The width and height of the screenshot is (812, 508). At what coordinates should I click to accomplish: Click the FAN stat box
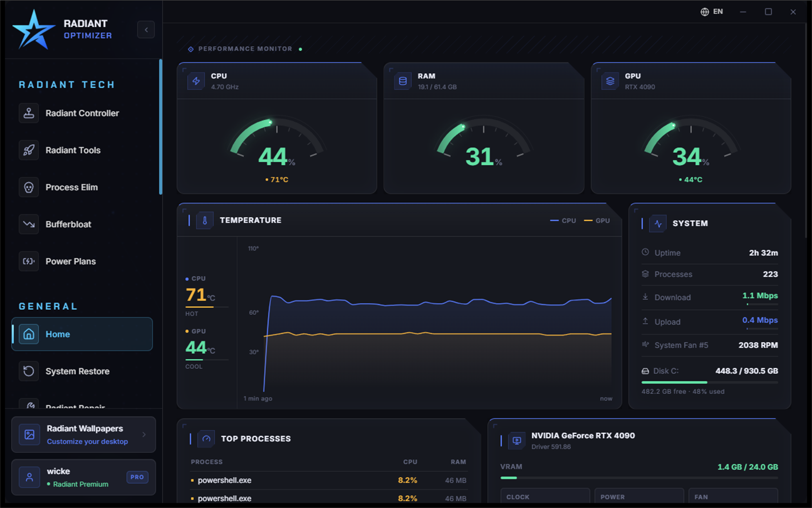733,496
